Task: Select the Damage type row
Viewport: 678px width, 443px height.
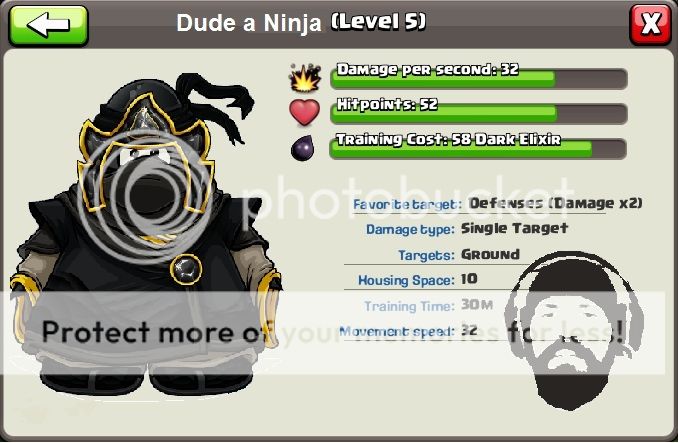Action: coord(467,229)
